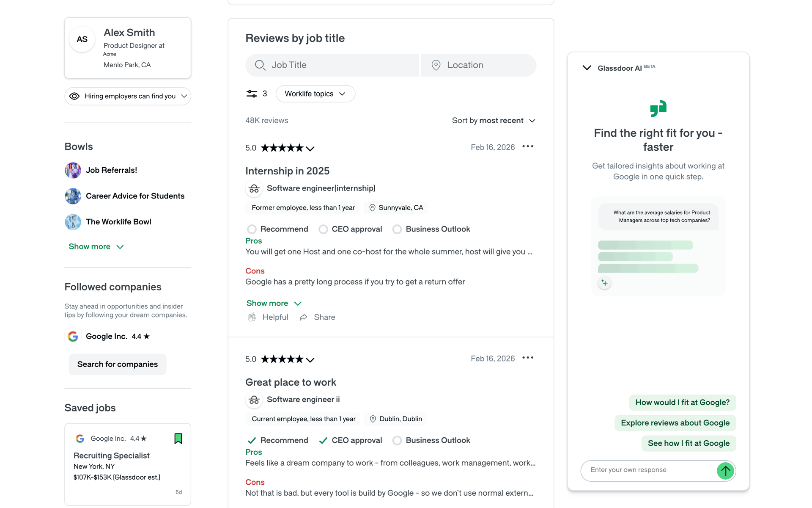This screenshot has height=508, width=812.
Task: Click the location pin icon in search
Action: 436,65
